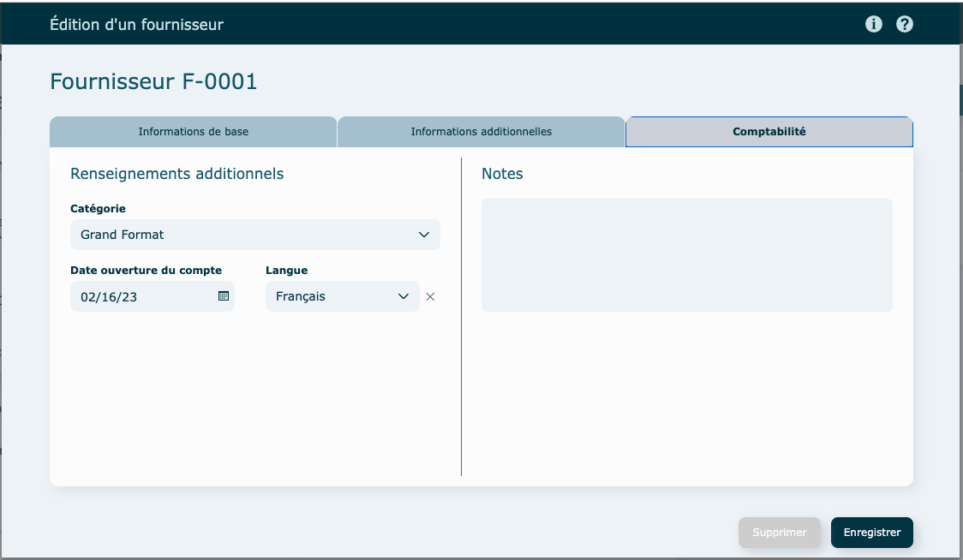This screenshot has height=560, width=963.
Task: Click the Date ouverture du compte label
Action: click(x=146, y=271)
